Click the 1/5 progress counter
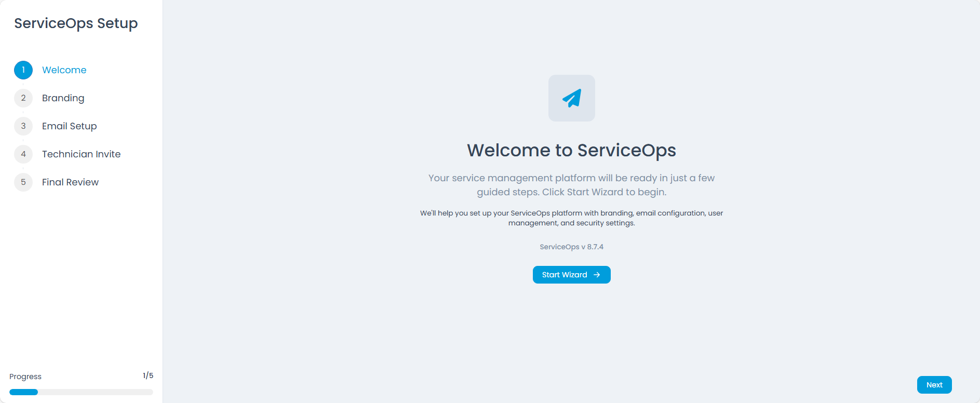The width and height of the screenshot is (980, 403). (x=148, y=375)
